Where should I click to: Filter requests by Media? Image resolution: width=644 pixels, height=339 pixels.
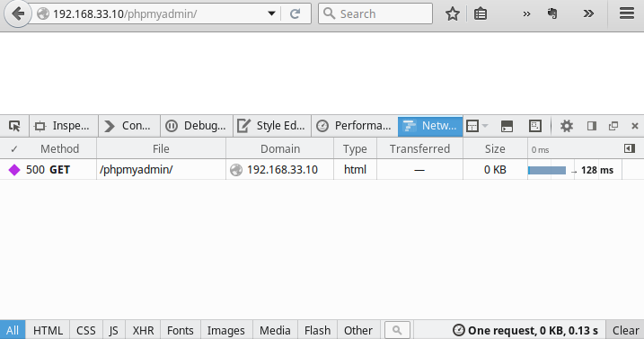[x=275, y=330]
